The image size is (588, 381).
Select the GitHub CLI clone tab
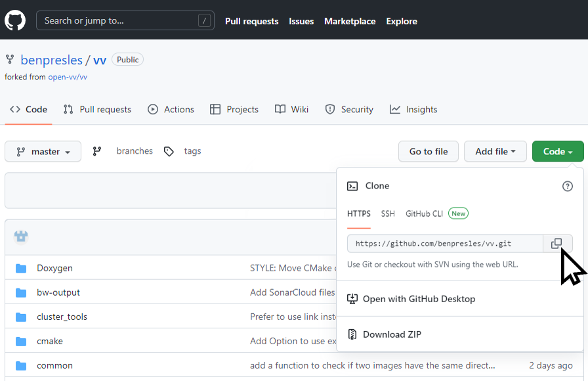424,214
